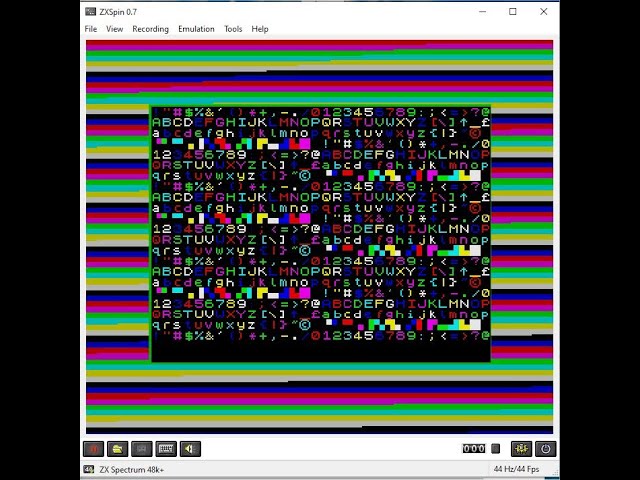Toggle sound with the speaker icon
The width and height of the screenshot is (640, 480).
coord(190,449)
